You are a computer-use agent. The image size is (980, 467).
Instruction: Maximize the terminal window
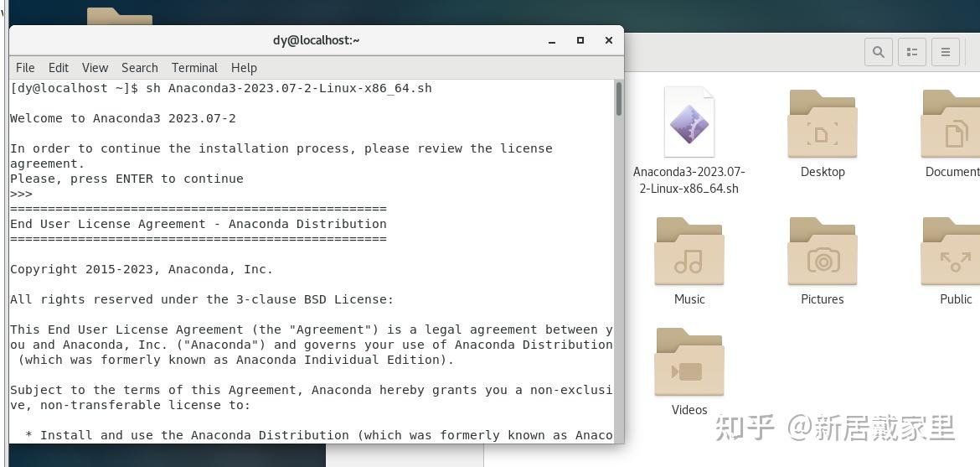[580, 40]
